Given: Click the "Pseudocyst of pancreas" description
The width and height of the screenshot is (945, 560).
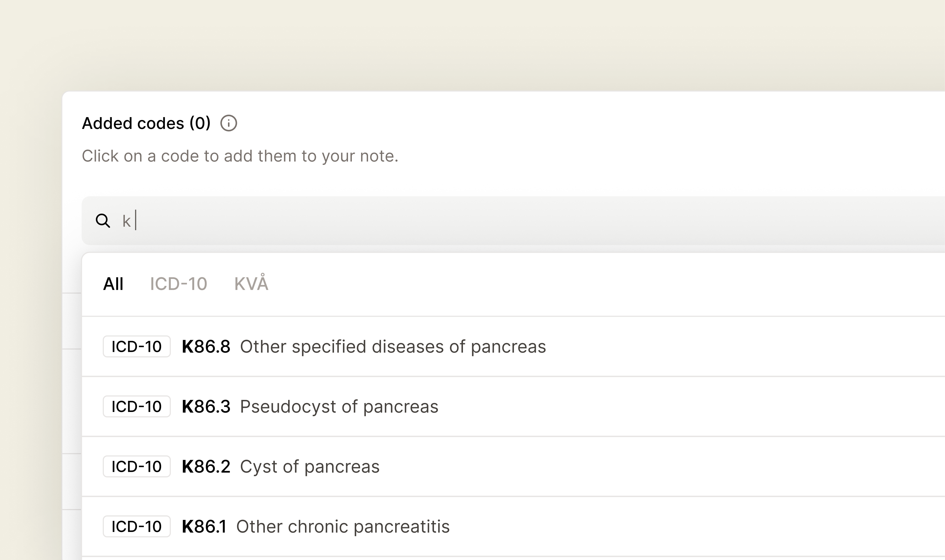Looking at the screenshot, I should (x=339, y=407).
